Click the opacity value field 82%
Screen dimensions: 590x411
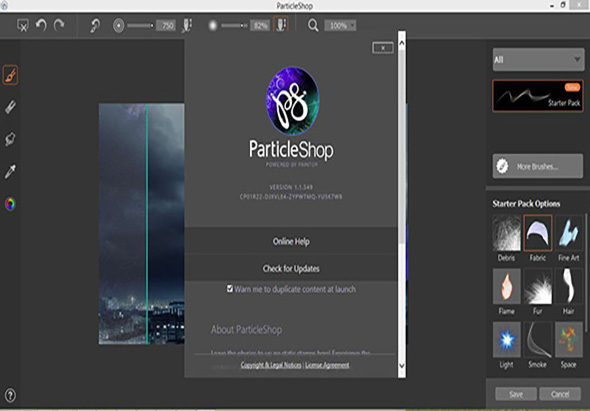260,26
